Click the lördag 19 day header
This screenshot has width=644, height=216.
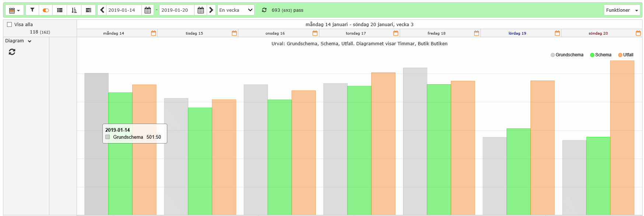tap(517, 33)
